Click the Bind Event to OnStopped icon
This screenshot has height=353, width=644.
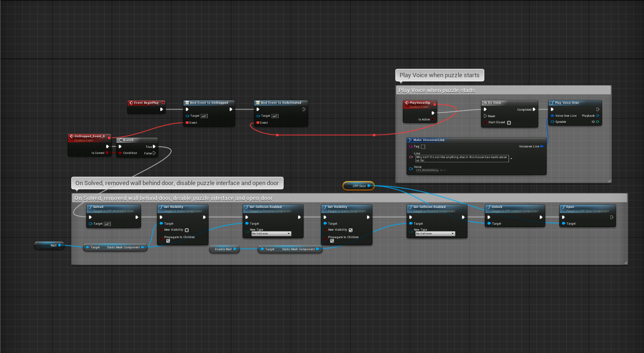click(187, 103)
